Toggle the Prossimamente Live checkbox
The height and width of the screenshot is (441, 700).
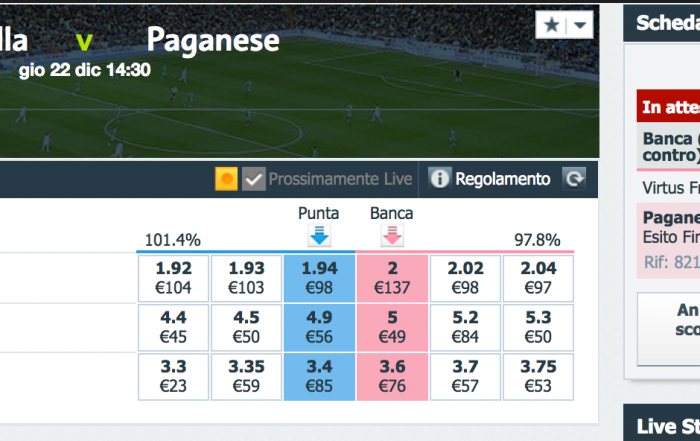254,179
